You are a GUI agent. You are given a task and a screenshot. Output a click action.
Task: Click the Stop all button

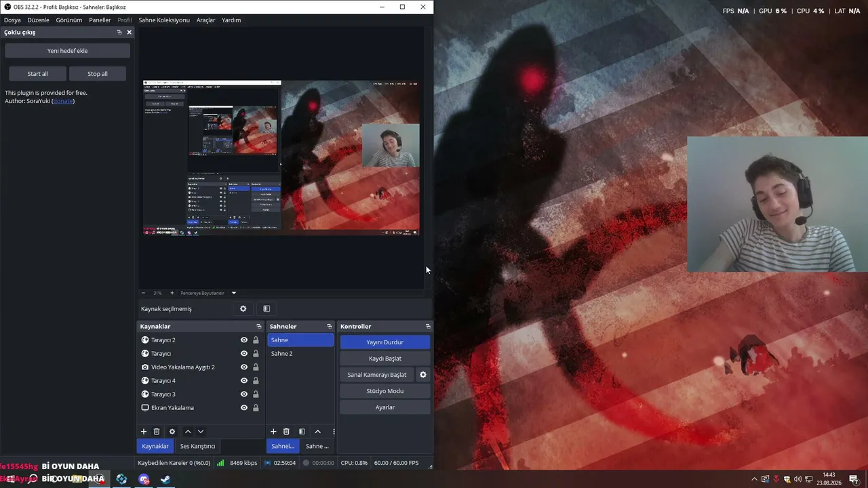point(98,74)
